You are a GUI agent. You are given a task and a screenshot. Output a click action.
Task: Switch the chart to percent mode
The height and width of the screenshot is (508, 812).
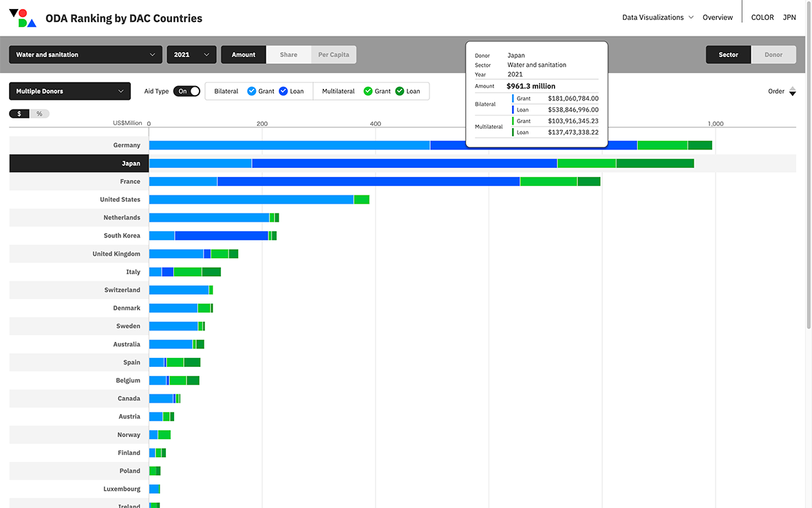(x=39, y=114)
